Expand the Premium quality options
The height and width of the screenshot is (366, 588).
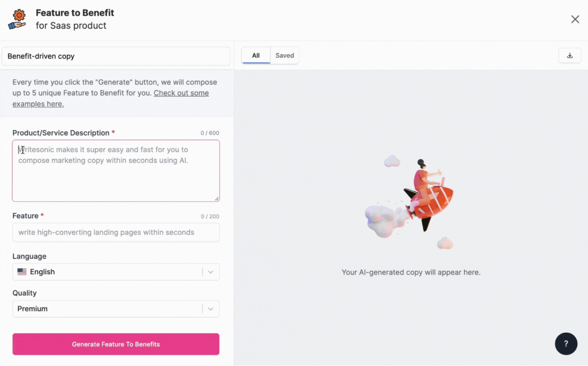tap(116, 308)
